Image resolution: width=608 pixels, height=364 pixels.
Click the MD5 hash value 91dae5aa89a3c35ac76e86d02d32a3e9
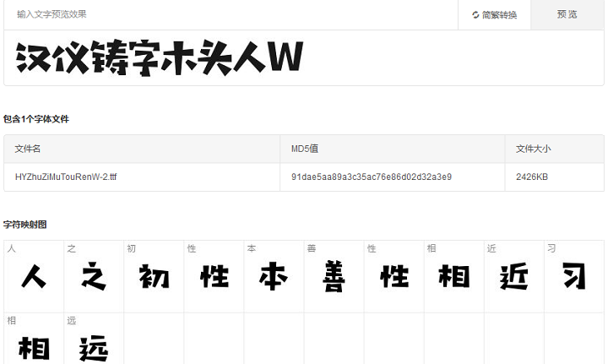click(371, 177)
